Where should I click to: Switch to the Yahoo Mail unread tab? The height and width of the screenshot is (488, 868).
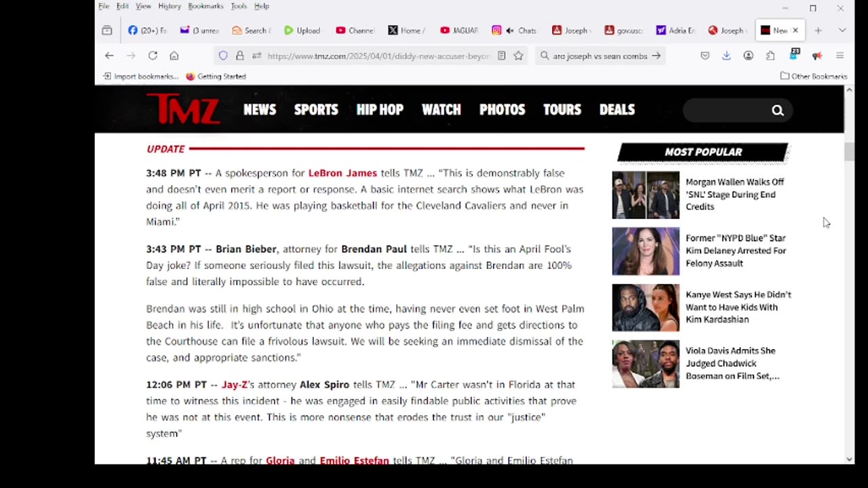pyautogui.click(x=199, y=30)
